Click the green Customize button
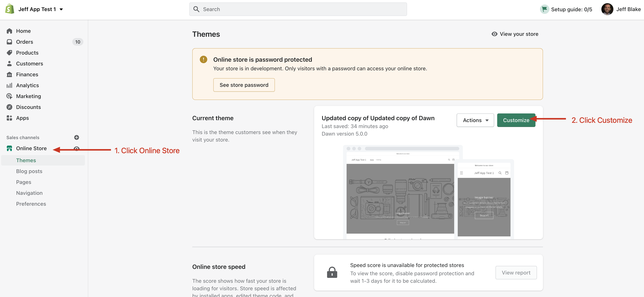The image size is (644, 297). point(516,120)
